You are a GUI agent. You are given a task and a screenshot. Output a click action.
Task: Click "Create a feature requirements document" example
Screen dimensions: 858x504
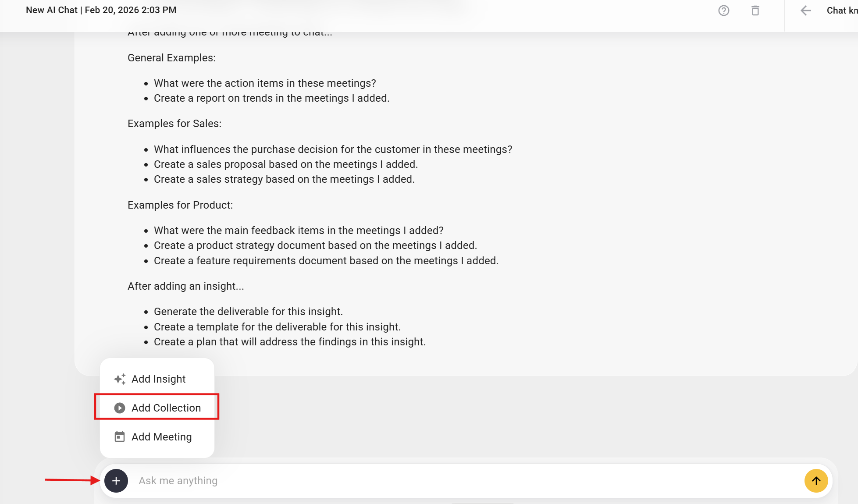[x=326, y=261]
